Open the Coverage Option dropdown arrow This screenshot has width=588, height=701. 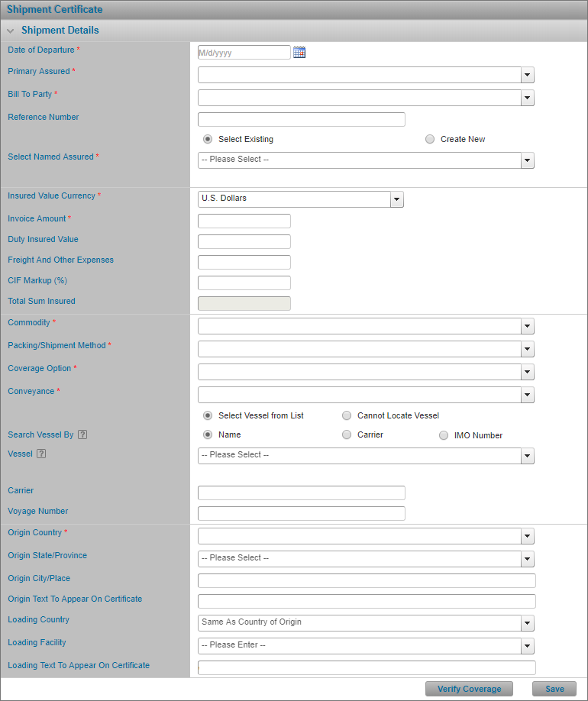pyautogui.click(x=528, y=372)
